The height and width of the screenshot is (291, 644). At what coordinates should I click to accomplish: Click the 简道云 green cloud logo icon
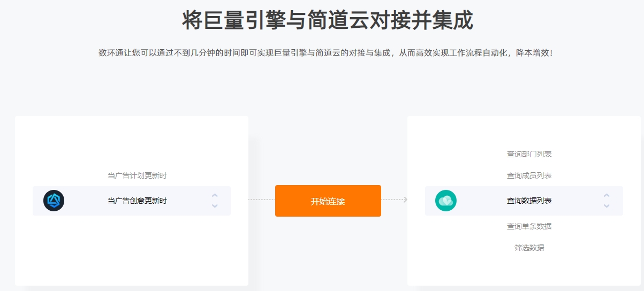pos(446,201)
